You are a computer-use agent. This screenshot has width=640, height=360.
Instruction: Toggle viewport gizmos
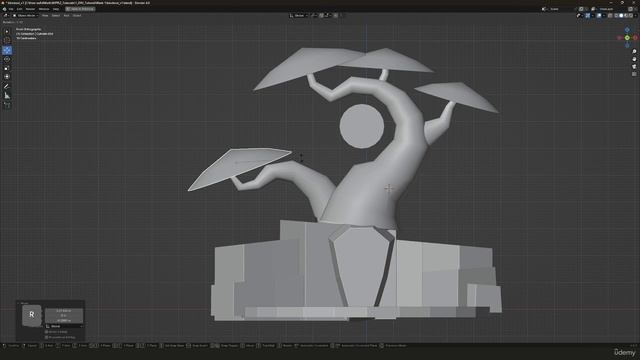(588, 16)
